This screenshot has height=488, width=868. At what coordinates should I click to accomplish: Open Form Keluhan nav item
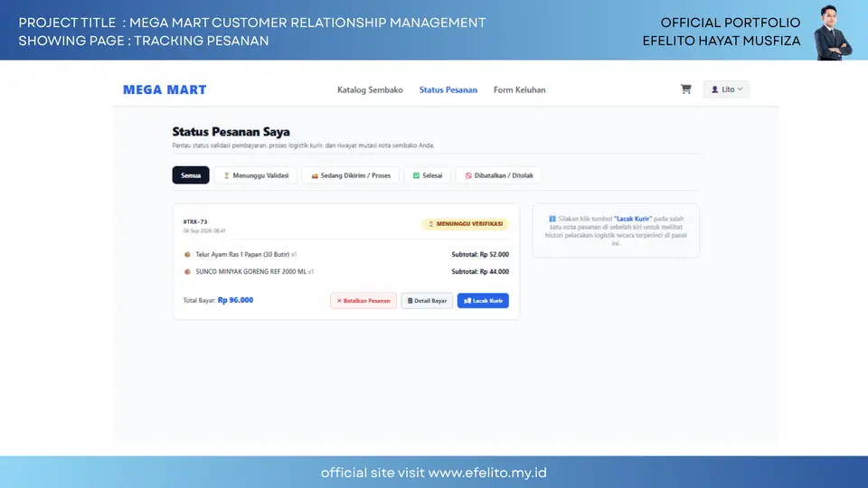[x=519, y=89]
